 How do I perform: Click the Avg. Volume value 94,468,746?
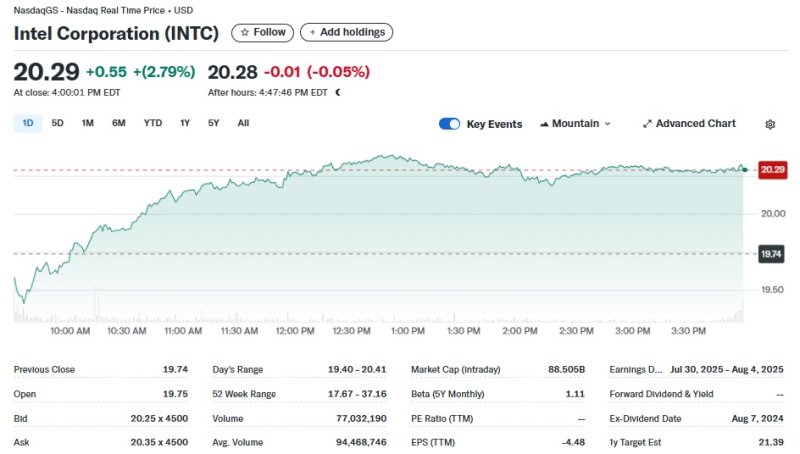tap(361, 443)
